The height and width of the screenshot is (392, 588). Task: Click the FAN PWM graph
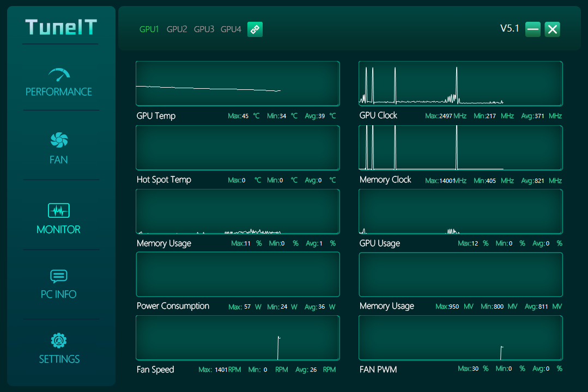(x=460, y=338)
